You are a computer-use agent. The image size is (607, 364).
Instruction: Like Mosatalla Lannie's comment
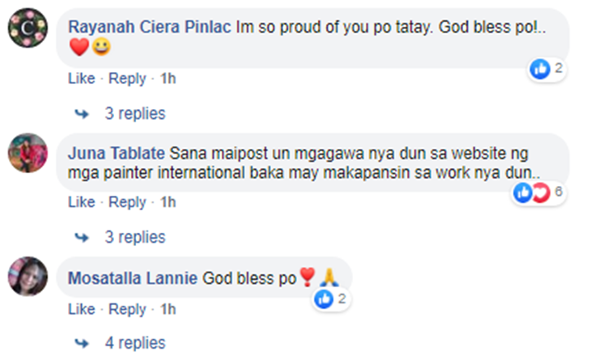[x=81, y=309]
